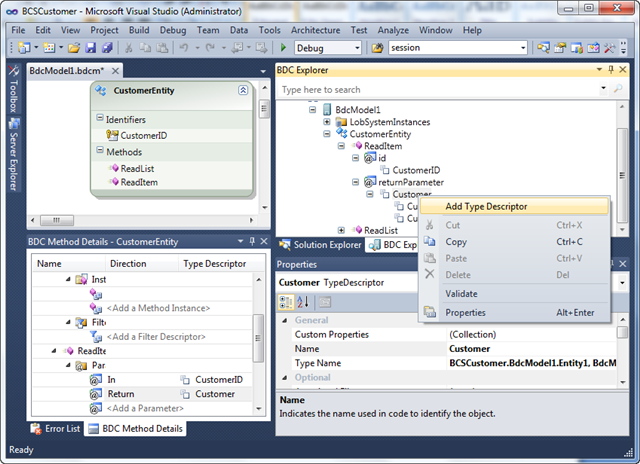The width and height of the screenshot is (640, 464).
Task: Click the Undo toolbar icon
Action: coord(184,48)
